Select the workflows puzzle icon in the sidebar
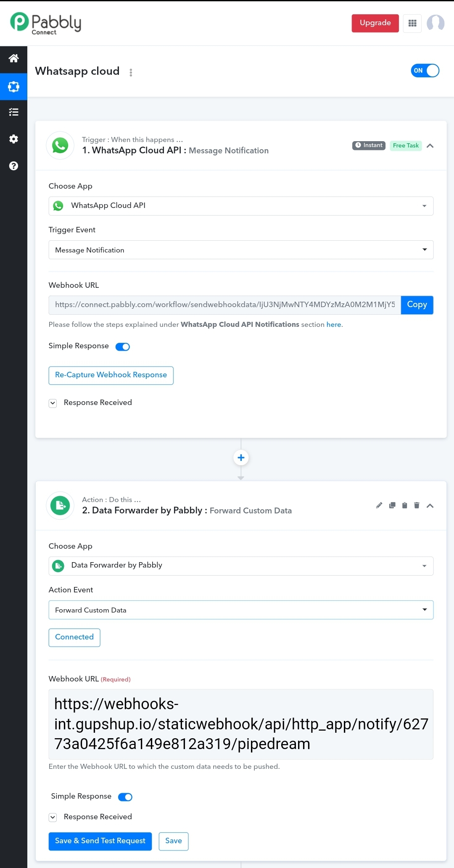 click(13, 87)
